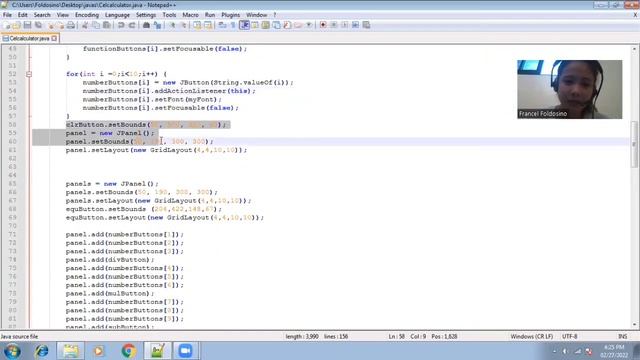Click the 'Java source file' status text
This screenshot has height=360, width=640.
pos(19,337)
